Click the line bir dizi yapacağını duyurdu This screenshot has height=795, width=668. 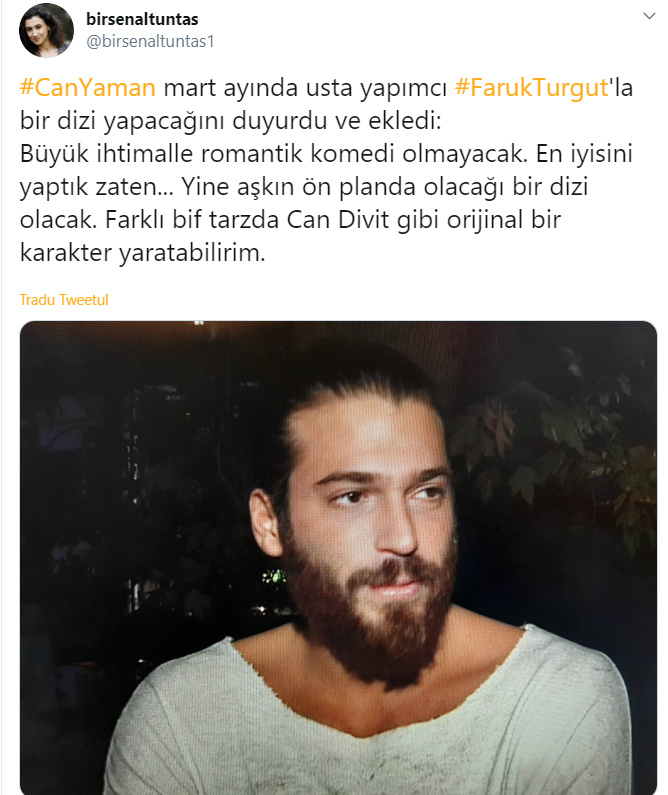click(x=231, y=121)
